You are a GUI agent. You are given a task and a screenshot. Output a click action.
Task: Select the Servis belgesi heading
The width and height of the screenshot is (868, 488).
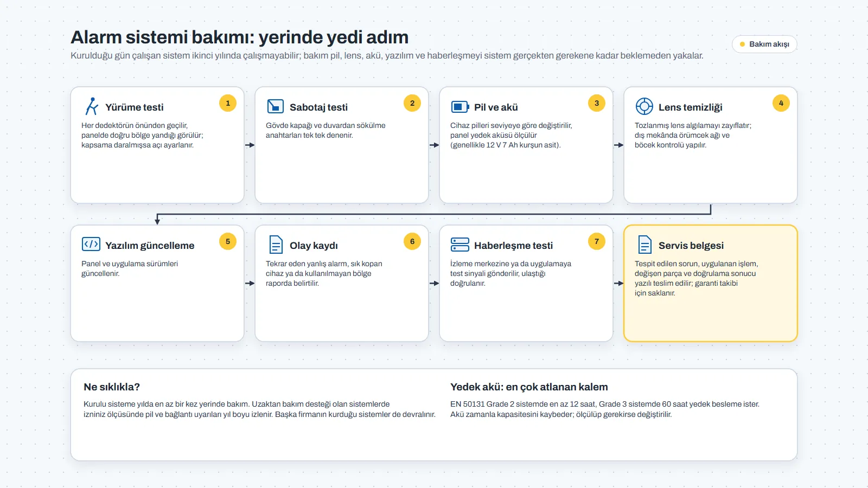click(691, 246)
